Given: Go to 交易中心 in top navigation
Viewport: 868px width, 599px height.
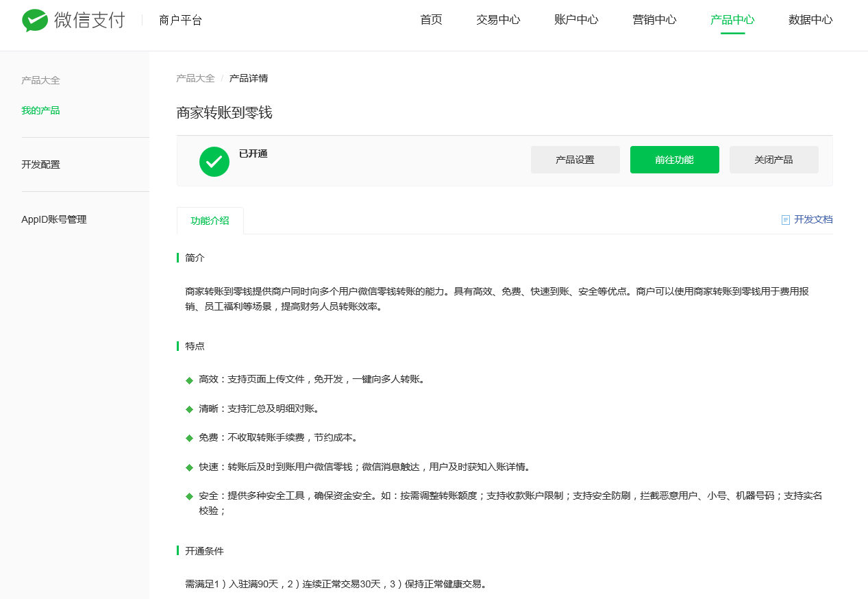Looking at the screenshot, I should [x=498, y=20].
